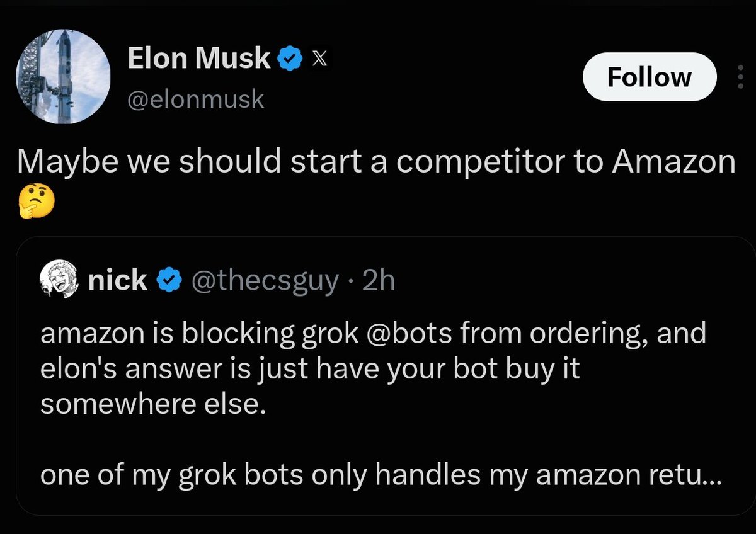Click the word Amazon in Elon's post
Screen dimensions: 756x534
(674, 162)
